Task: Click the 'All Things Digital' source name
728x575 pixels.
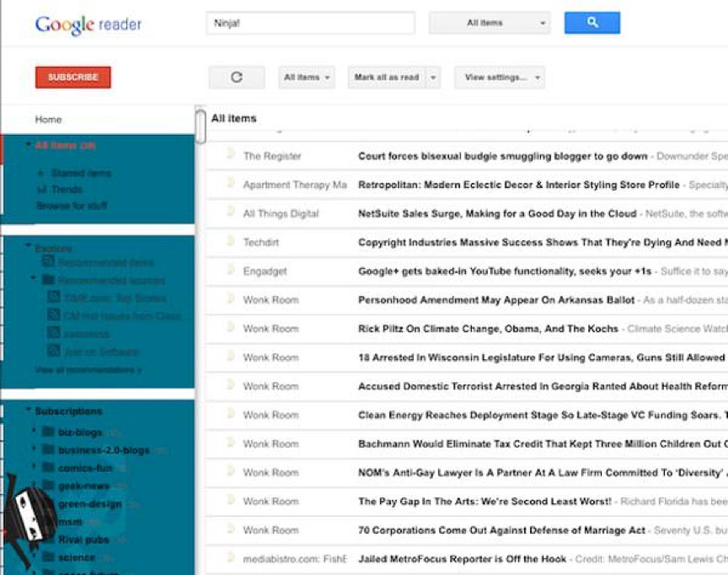Action: tap(281, 214)
